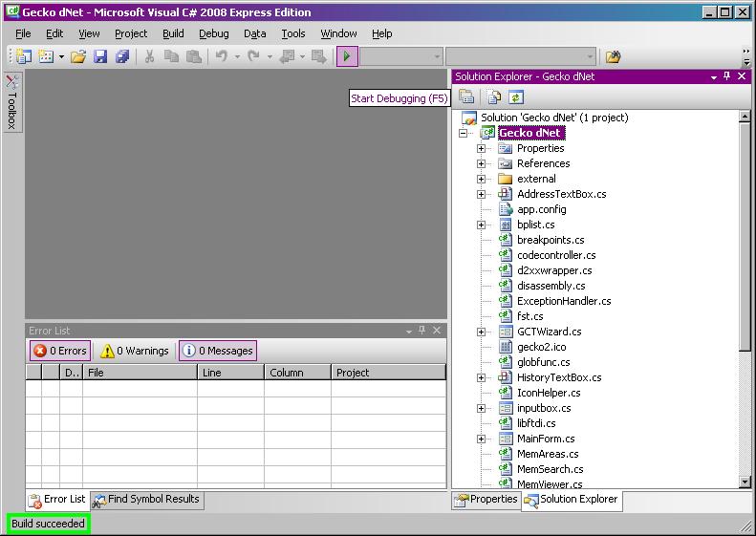Click the File column header in Error List

(140, 373)
